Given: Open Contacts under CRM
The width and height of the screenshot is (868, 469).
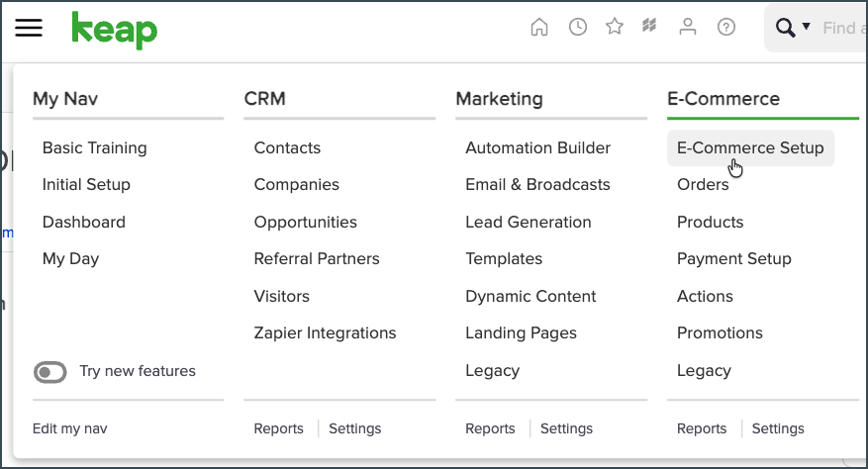Looking at the screenshot, I should [287, 147].
